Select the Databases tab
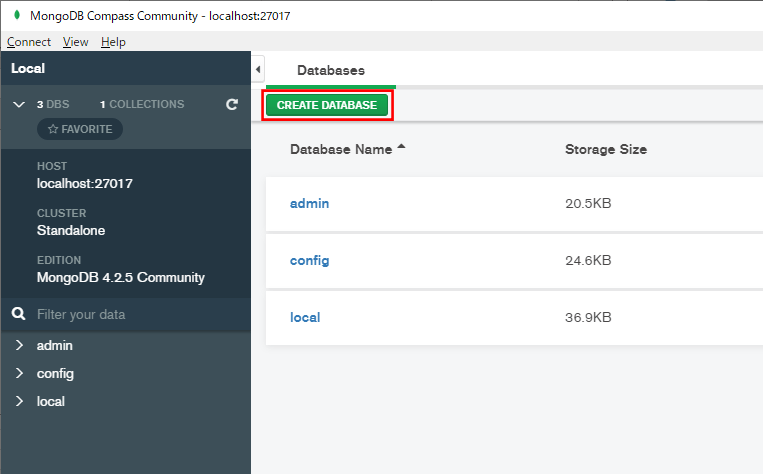Viewport: 763px width, 474px height. click(331, 71)
